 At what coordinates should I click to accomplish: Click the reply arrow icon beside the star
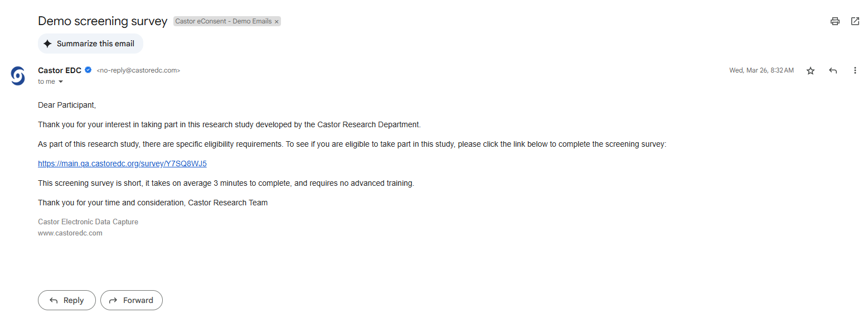tap(833, 71)
